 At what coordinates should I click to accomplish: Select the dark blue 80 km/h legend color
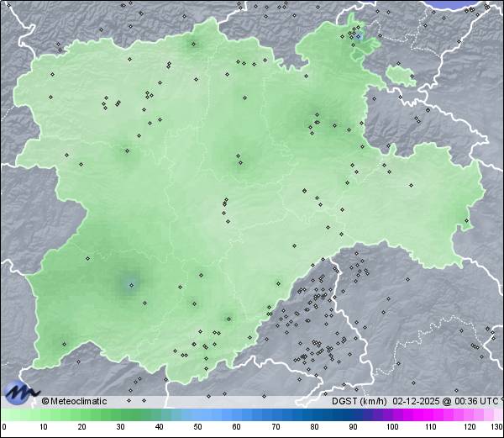[314, 414]
